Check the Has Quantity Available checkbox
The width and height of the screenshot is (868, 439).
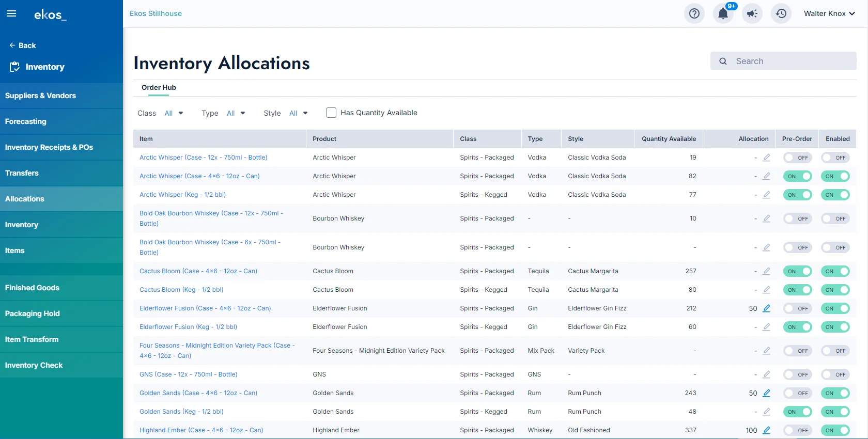click(331, 113)
